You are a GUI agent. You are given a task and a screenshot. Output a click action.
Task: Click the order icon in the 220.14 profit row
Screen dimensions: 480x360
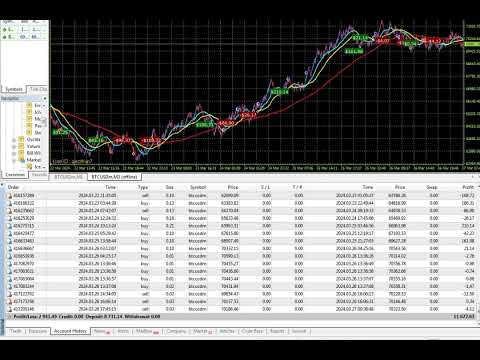click(x=10, y=226)
